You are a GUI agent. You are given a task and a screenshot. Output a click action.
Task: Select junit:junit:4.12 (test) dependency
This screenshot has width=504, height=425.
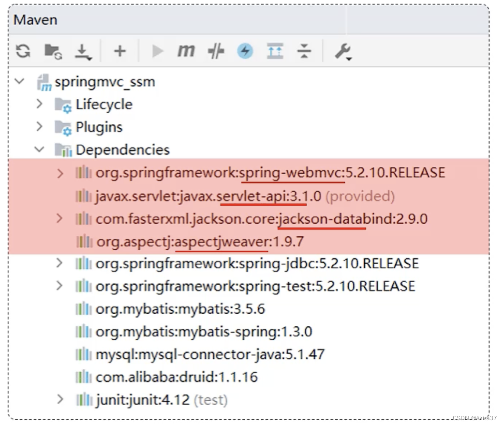point(162,400)
